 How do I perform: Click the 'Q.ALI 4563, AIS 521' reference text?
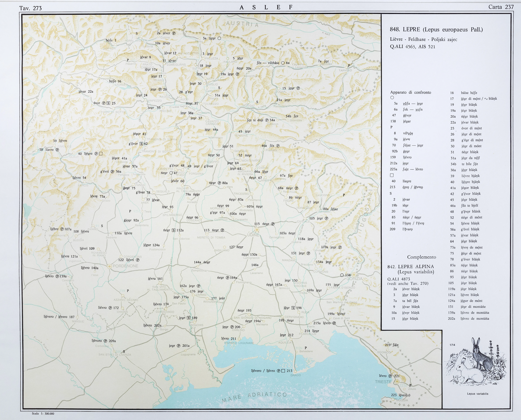pyautogui.click(x=413, y=47)
